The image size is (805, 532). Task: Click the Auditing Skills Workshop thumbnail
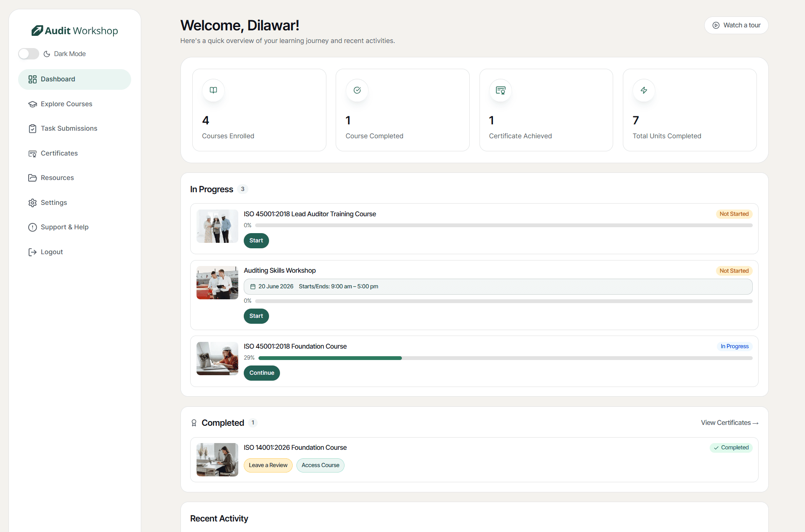217,283
